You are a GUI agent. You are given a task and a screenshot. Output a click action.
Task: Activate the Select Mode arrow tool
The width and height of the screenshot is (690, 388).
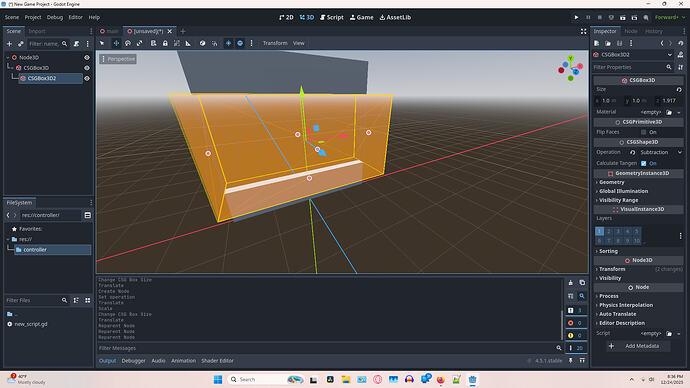(102, 43)
